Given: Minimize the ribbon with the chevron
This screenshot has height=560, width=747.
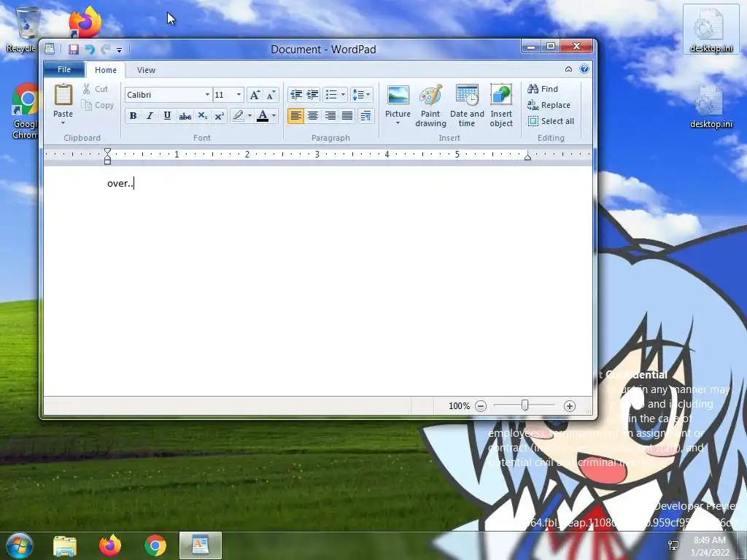Looking at the screenshot, I should tap(568, 69).
